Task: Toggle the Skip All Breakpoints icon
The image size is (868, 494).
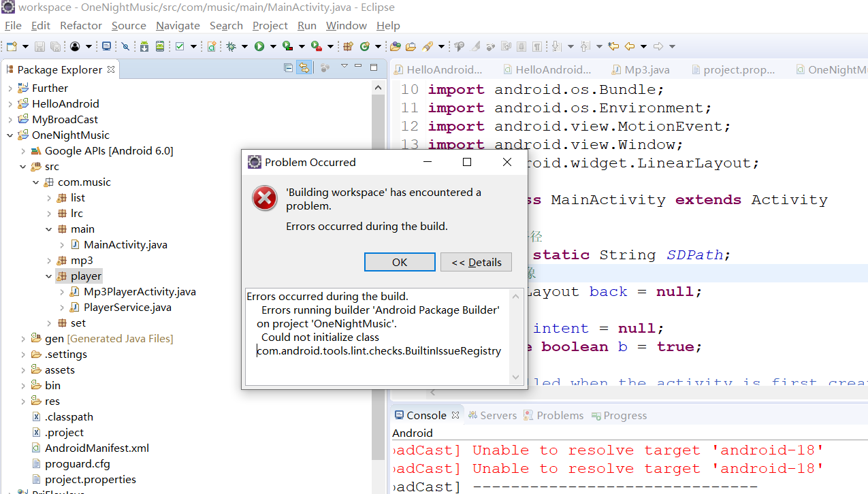Action: 125,46
